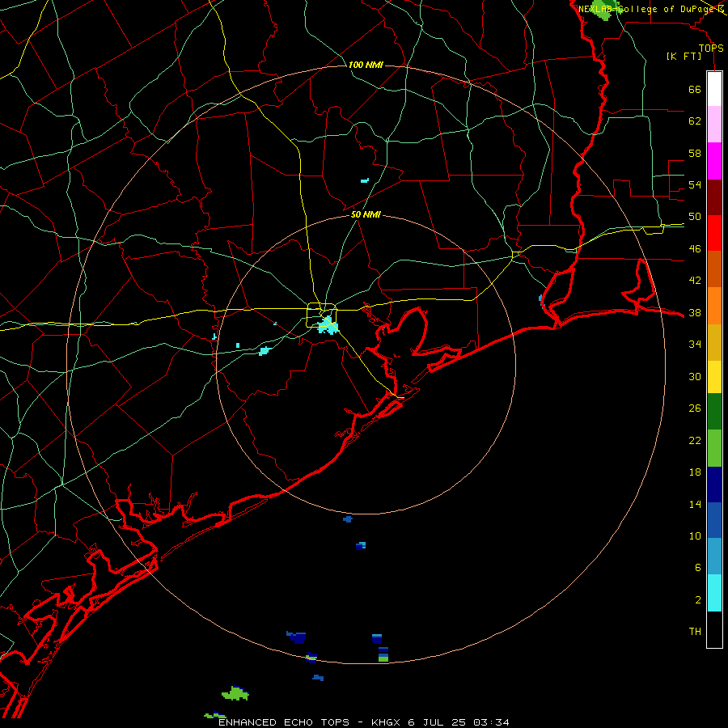Viewport: 728px width, 728px height.
Task: Click the legend value 50
Action: coord(695,216)
